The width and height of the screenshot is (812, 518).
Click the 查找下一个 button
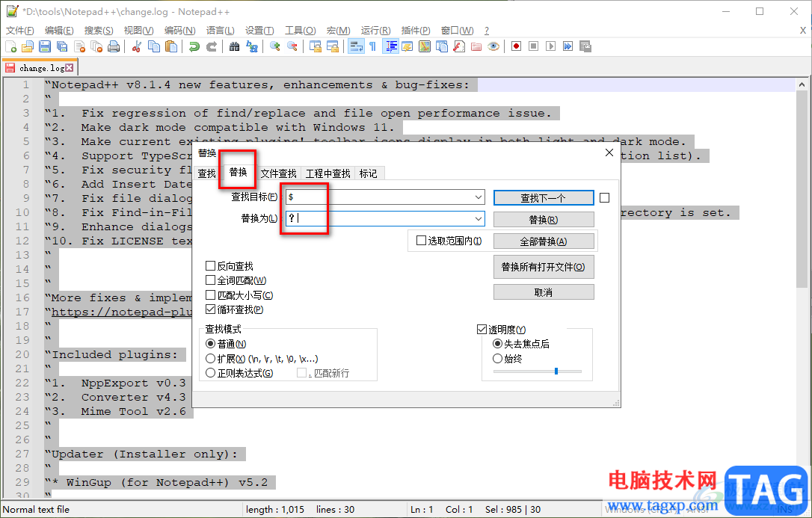click(544, 197)
